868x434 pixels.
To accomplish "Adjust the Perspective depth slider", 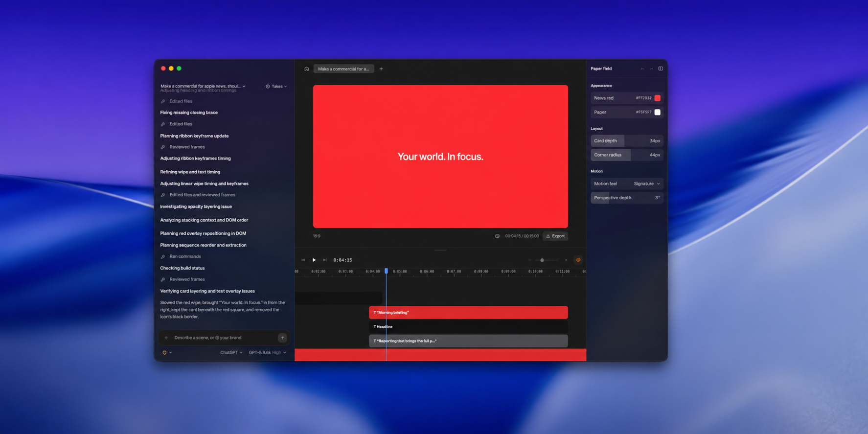I will (627, 198).
